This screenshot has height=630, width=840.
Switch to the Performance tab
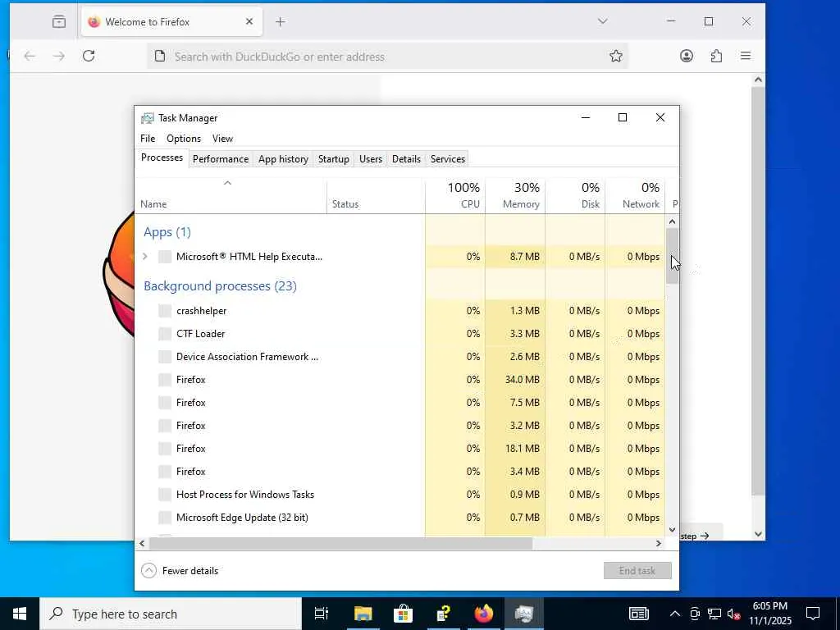coord(221,159)
